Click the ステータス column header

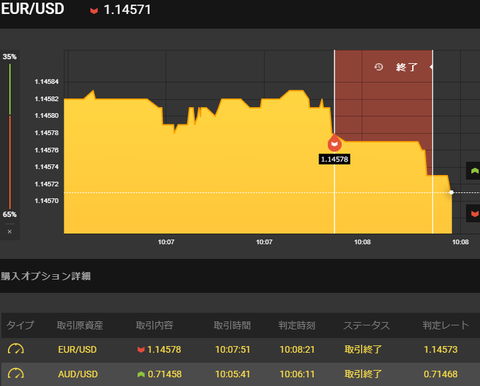pyautogui.click(x=367, y=325)
